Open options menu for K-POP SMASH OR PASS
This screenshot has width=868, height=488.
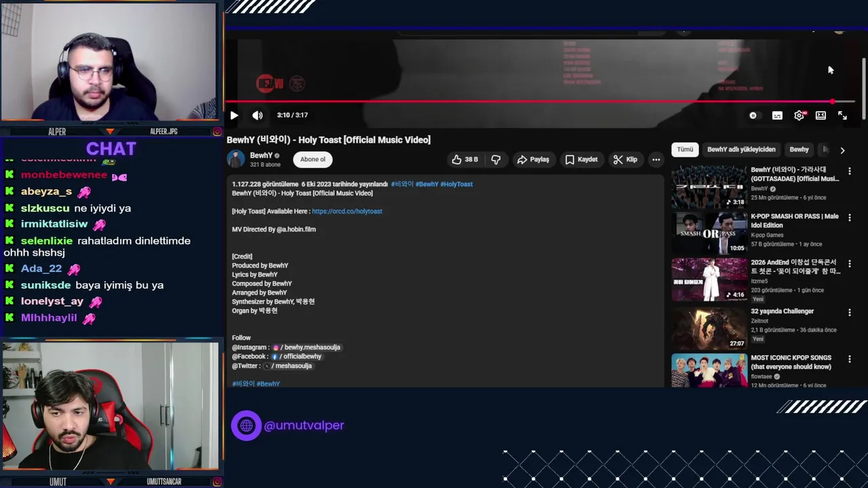849,218
